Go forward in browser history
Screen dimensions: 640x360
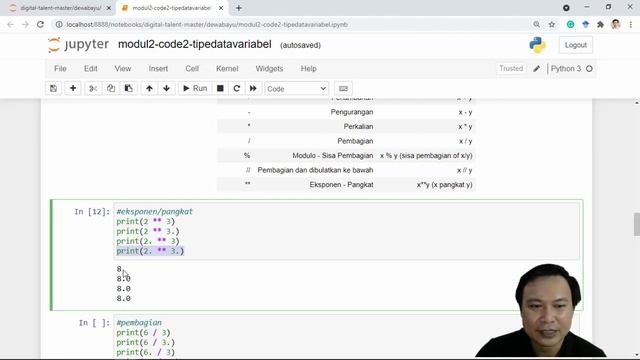tap(25, 24)
